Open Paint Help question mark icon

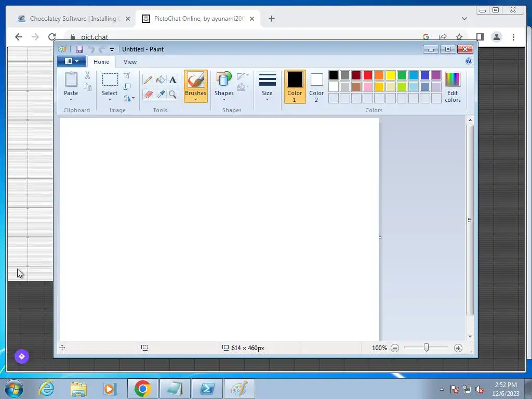(469, 61)
